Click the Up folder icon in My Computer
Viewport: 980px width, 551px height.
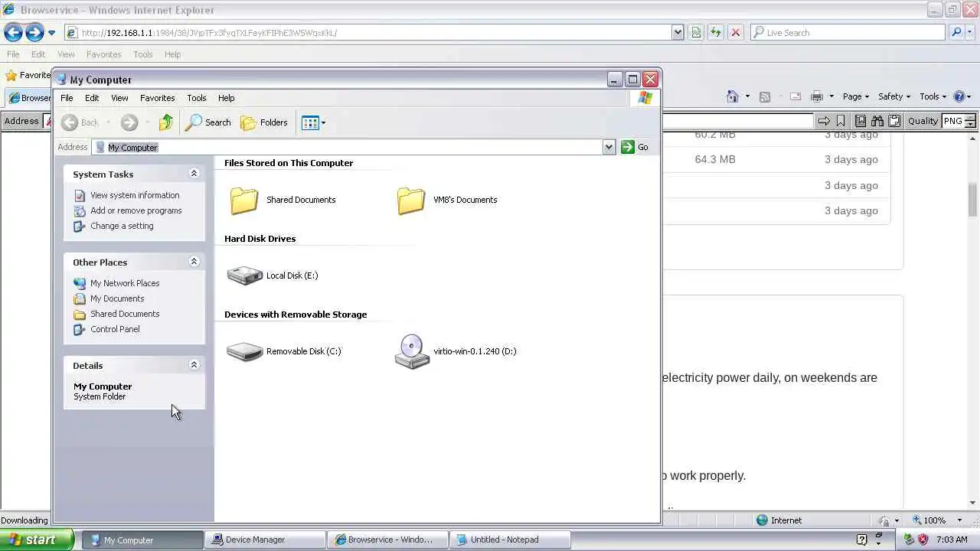(165, 122)
